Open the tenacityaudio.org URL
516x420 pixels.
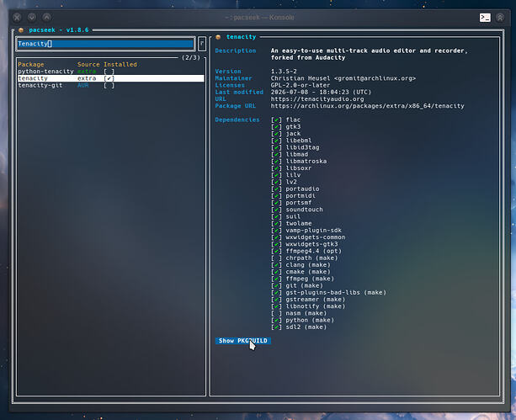(x=317, y=99)
